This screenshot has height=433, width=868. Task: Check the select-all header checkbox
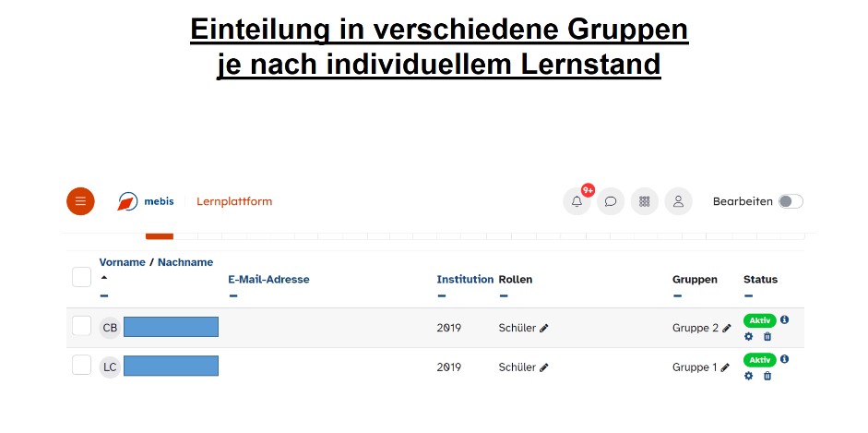(x=81, y=277)
